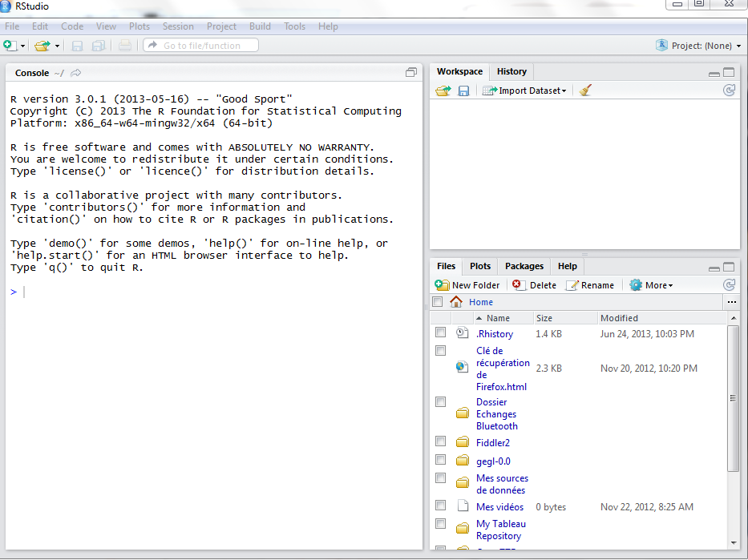The height and width of the screenshot is (560, 748).
Task: Click the house icon in Files path bar
Action: (456, 302)
